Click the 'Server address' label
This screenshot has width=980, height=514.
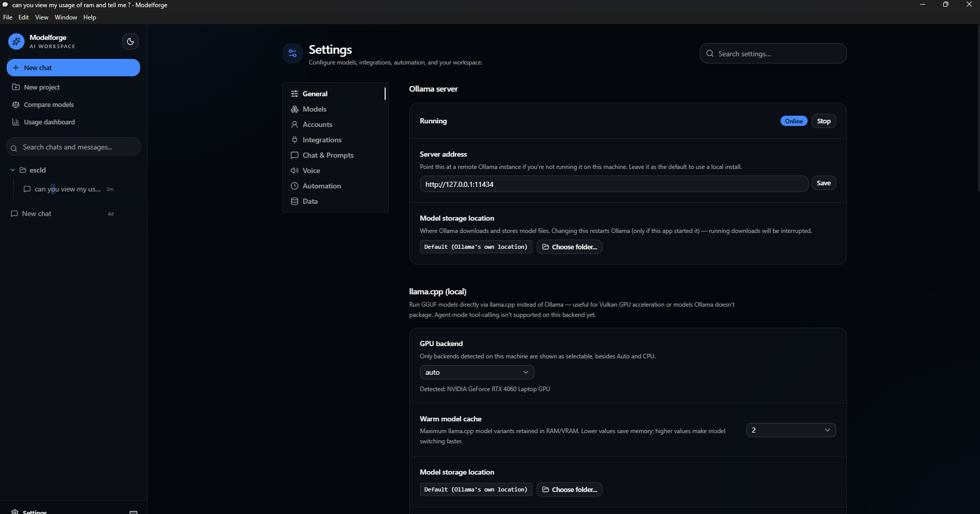coord(443,154)
